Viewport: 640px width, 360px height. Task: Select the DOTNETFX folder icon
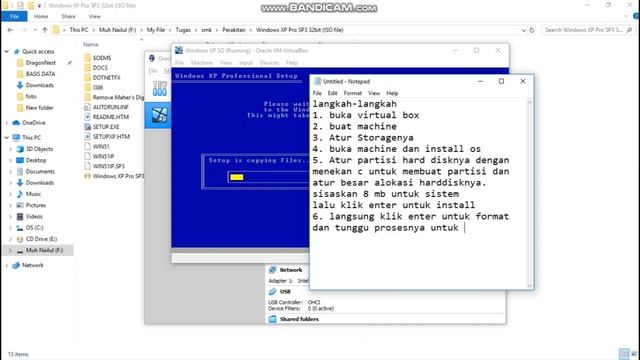point(87,78)
